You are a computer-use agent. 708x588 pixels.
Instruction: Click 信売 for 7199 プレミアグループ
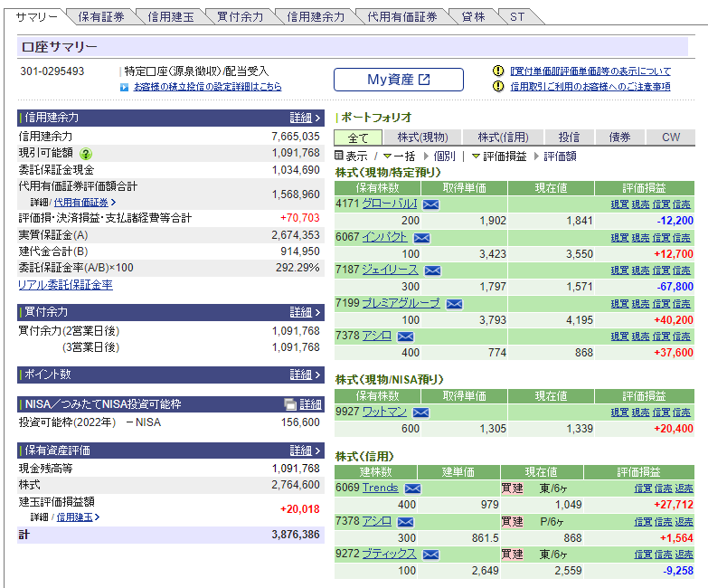click(x=682, y=304)
